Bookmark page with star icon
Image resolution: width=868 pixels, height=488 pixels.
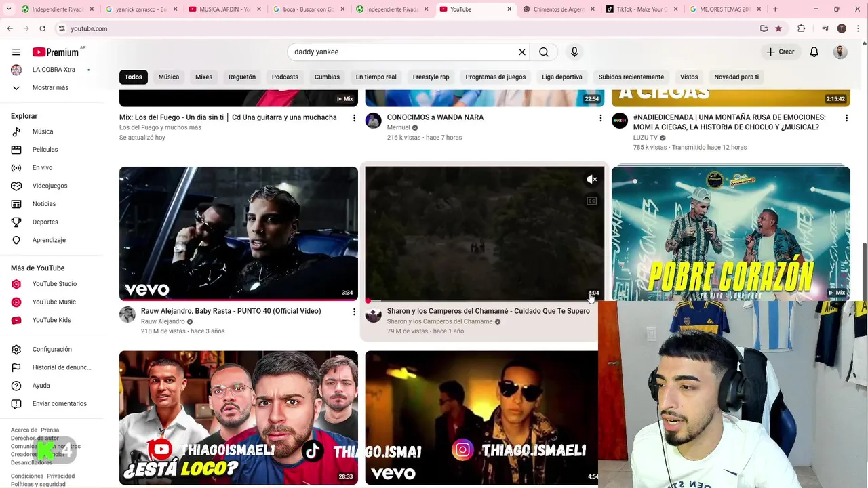(778, 28)
